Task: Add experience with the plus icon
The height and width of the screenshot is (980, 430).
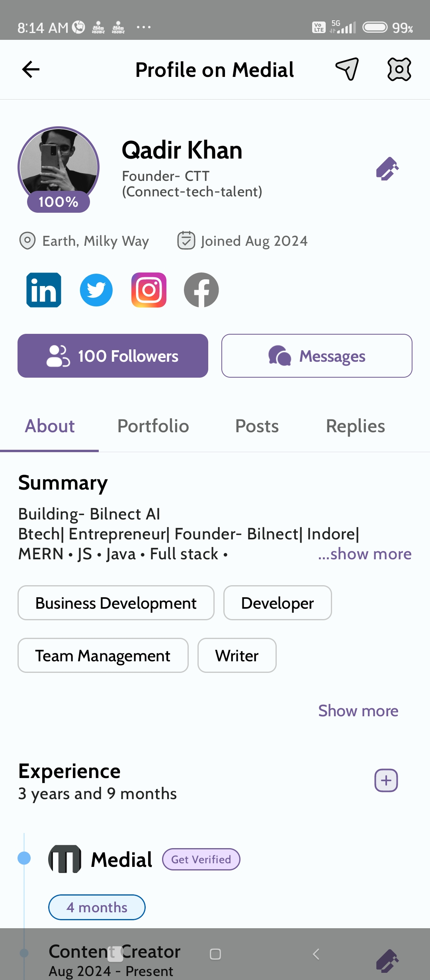Action: tap(386, 780)
